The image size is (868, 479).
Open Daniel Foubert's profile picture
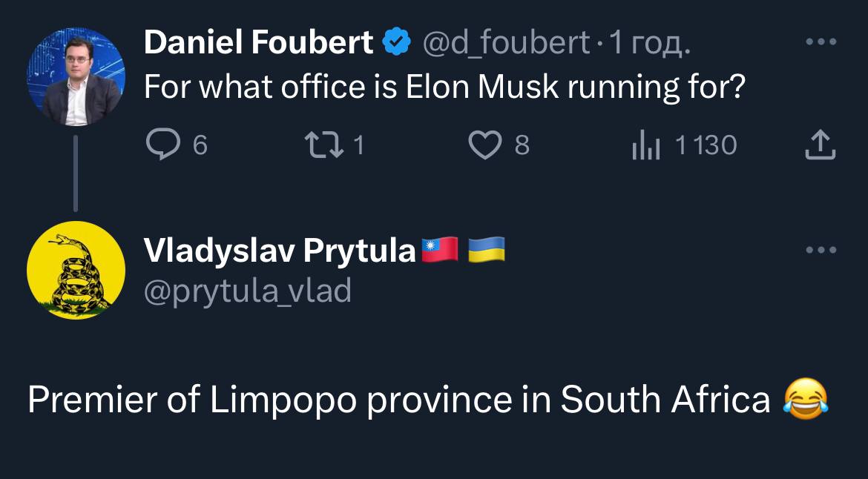[x=76, y=77]
